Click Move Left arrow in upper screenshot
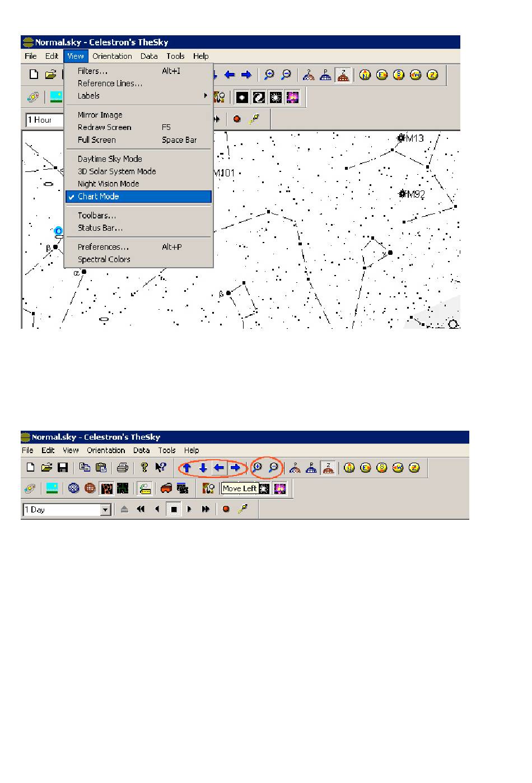Screen dimensions: 532x783 click(x=230, y=74)
